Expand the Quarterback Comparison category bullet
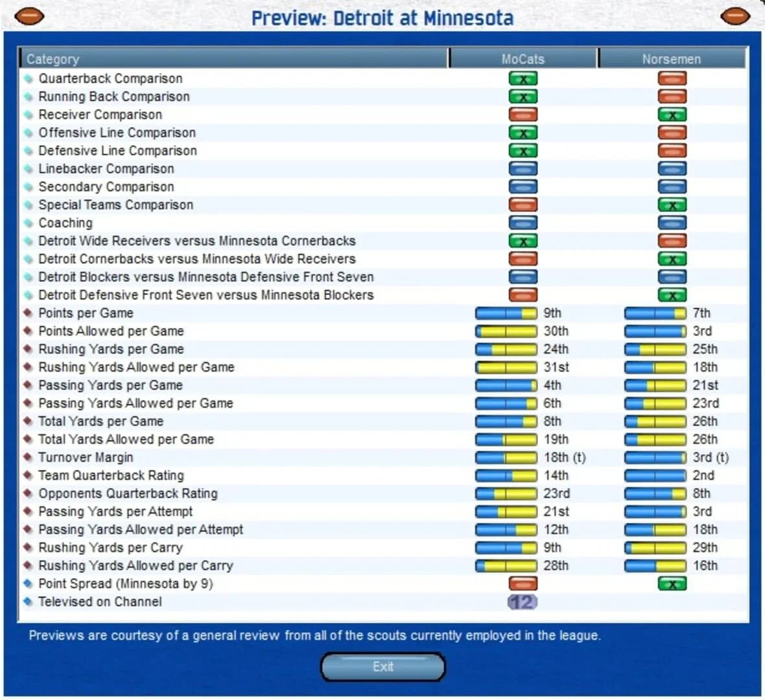765x700 pixels. 29,78
